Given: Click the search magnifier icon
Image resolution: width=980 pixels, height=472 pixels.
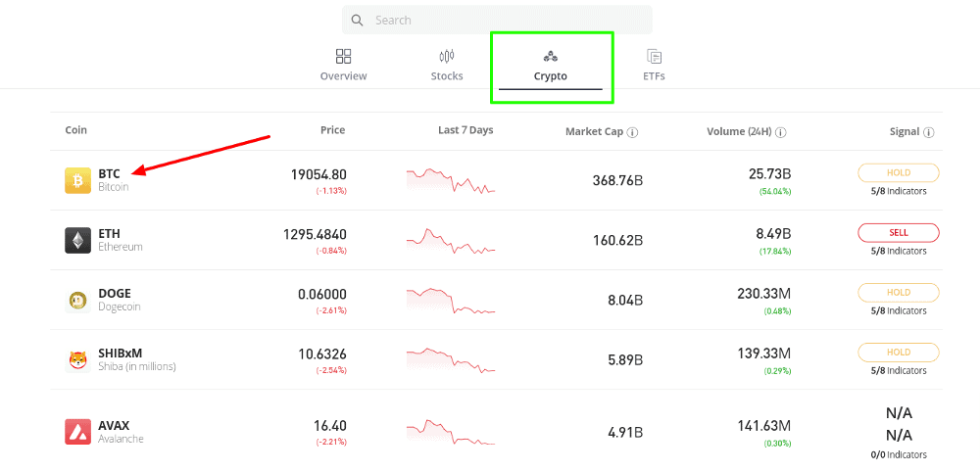Looking at the screenshot, I should (x=358, y=20).
